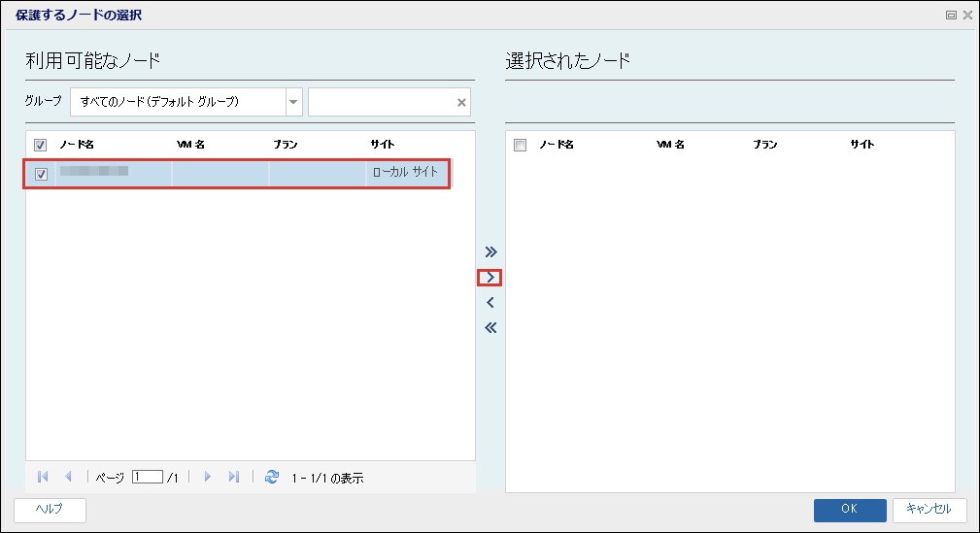Open ヘルプ help button
The width and height of the screenshot is (980, 533).
50,510
